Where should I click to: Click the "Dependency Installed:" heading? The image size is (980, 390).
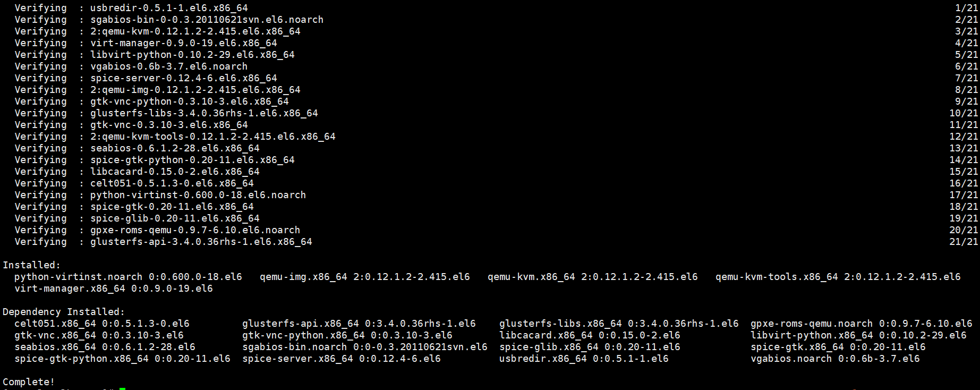click(64, 312)
